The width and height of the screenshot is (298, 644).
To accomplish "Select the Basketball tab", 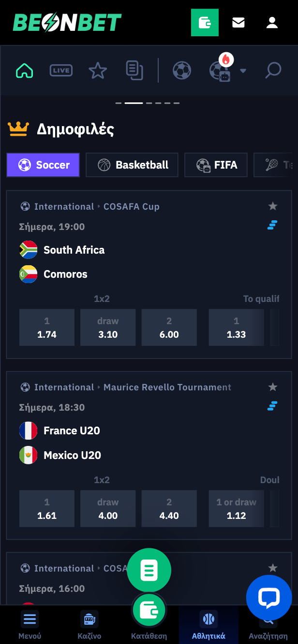I will tap(132, 165).
